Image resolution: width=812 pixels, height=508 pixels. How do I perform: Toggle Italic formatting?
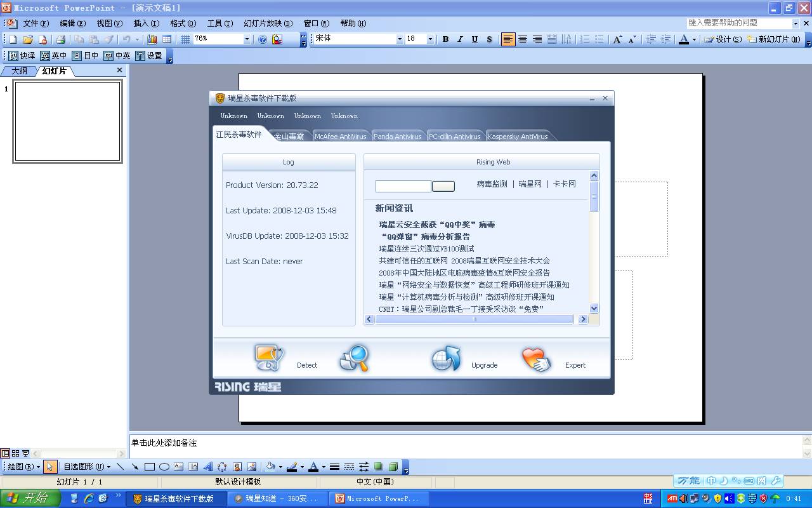460,39
